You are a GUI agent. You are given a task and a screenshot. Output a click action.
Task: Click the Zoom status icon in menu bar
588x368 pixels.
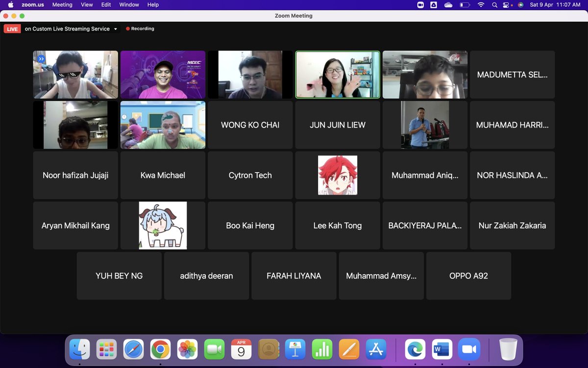click(420, 4)
